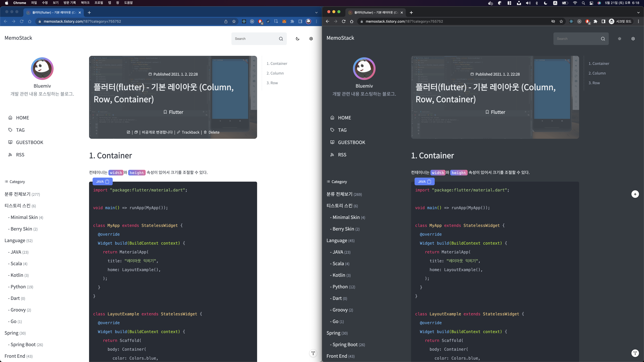Open the GUESTBOOK link in left sidebar
The image size is (644, 362).
tap(30, 142)
